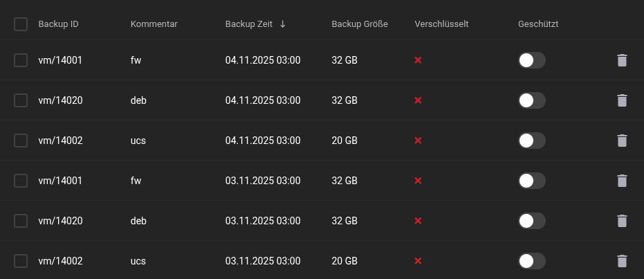Viewport: 644px width, 279px height.
Task: Sort by the Kommentar column header
Action: (154, 24)
